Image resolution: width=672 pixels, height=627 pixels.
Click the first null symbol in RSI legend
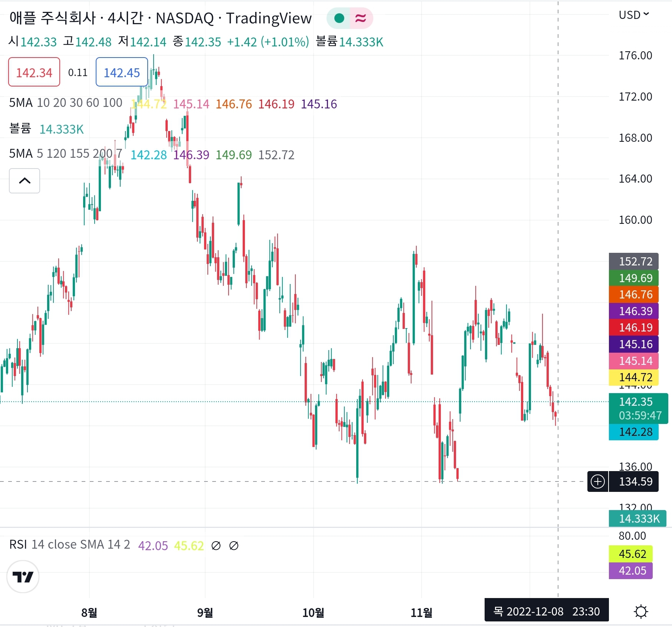(x=216, y=546)
